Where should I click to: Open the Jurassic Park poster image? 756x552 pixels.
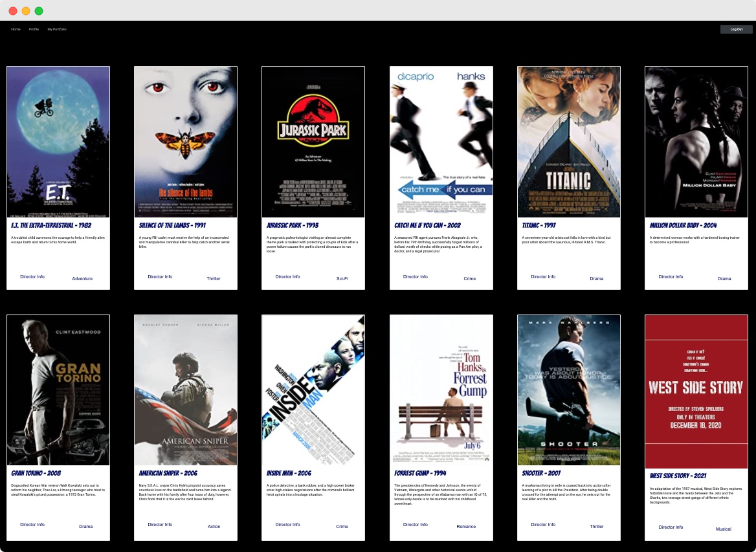(313, 142)
